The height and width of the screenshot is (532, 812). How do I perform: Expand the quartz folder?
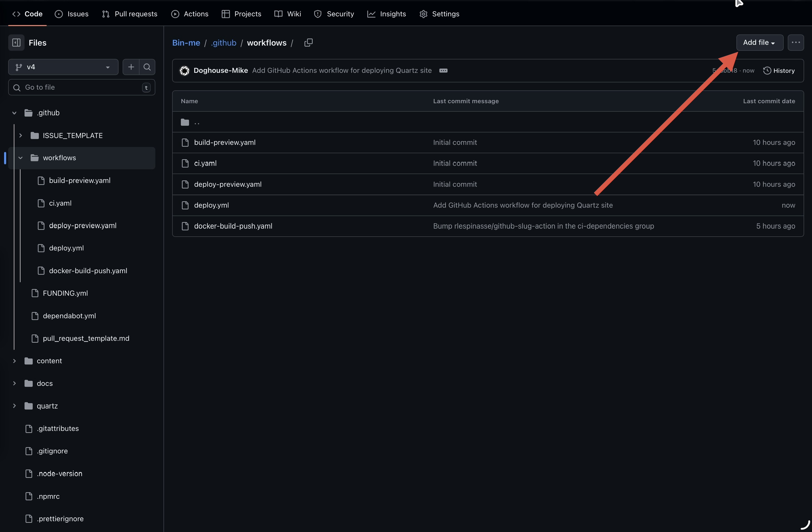(14, 406)
